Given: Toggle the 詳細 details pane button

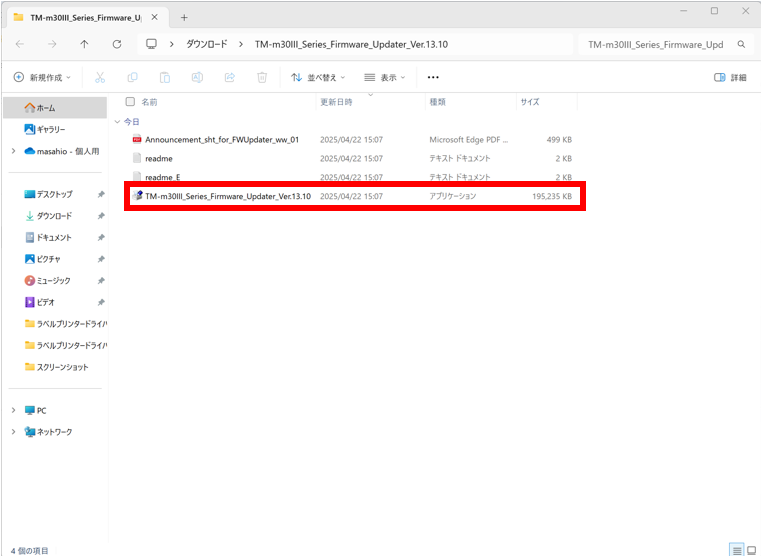Looking at the screenshot, I should [730, 77].
